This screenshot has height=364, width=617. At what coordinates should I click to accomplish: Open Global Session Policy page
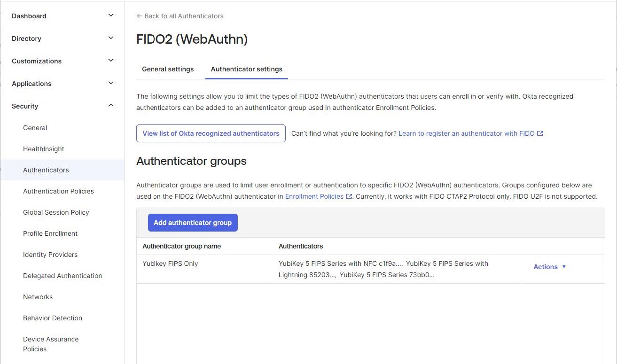tap(56, 212)
